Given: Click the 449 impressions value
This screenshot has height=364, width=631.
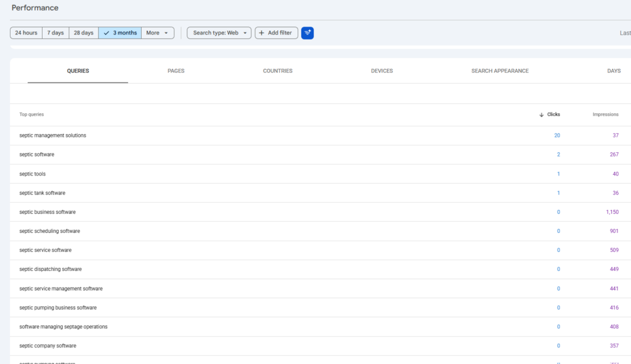Looking at the screenshot, I should click(x=614, y=269).
